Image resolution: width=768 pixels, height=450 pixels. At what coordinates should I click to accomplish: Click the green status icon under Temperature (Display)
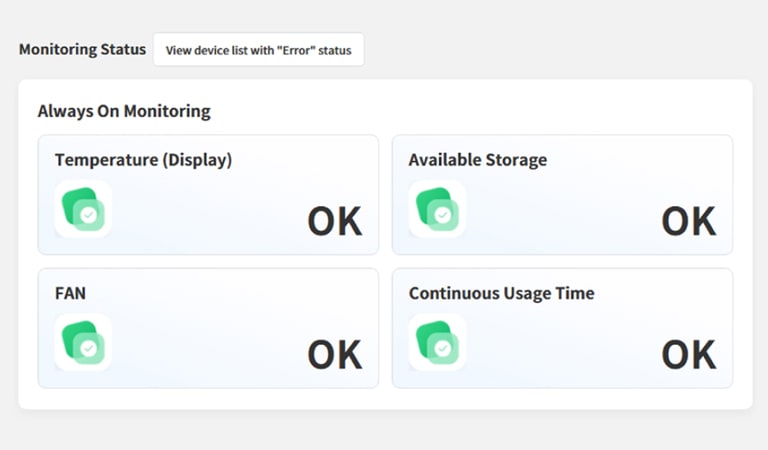coord(83,208)
